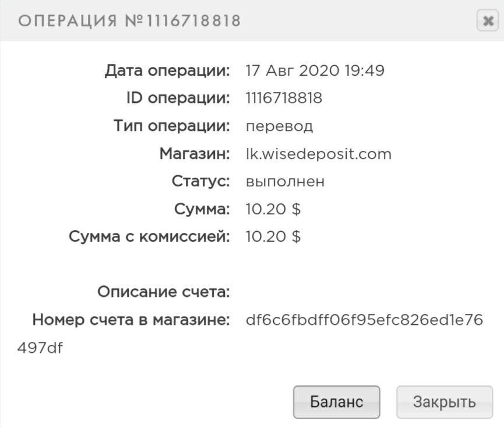Click the ID операции label
504x428 pixels.
click(x=178, y=98)
